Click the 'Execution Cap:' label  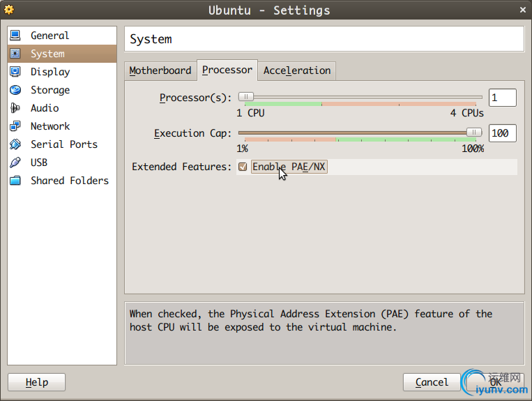(192, 133)
